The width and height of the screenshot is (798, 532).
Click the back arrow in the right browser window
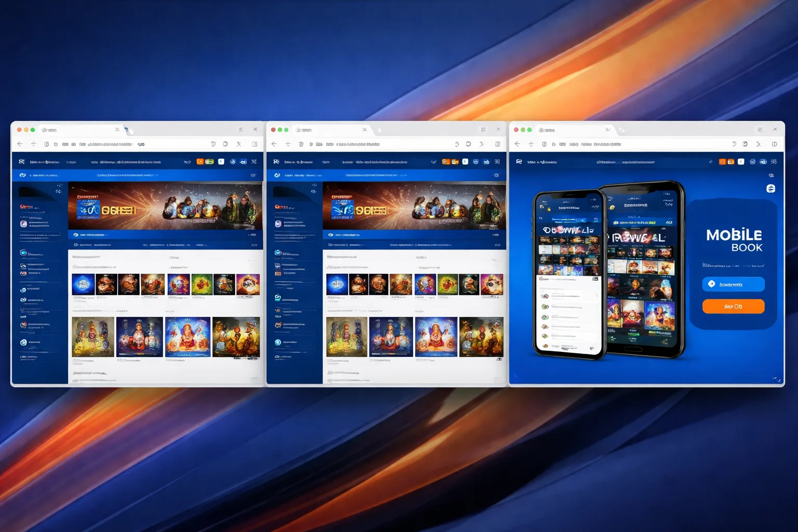pyautogui.click(x=517, y=144)
